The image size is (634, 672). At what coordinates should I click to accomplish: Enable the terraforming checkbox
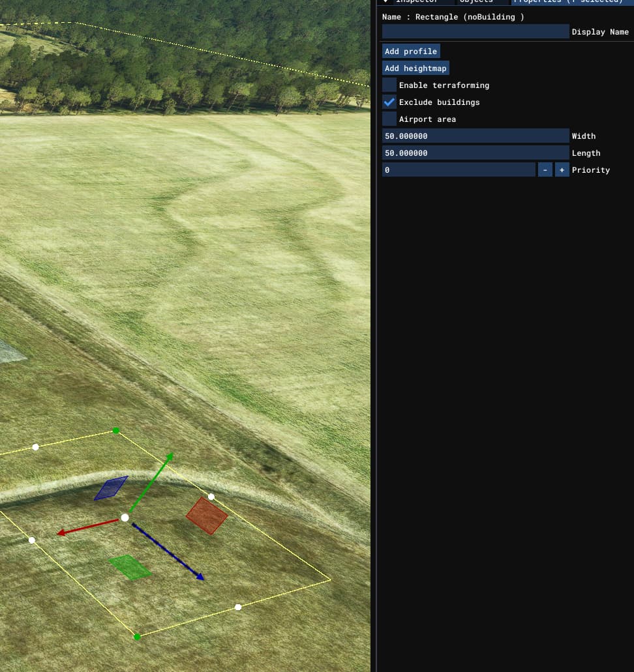coord(389,85)
